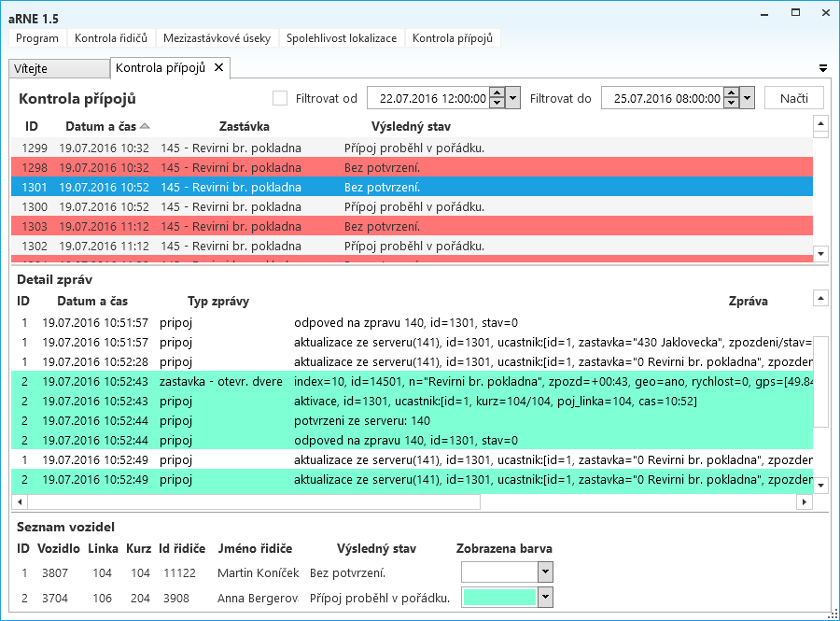Open the Mezizastávkové úseky menu
The width and height of the screenshot is (840, 621).
point(217,38)
